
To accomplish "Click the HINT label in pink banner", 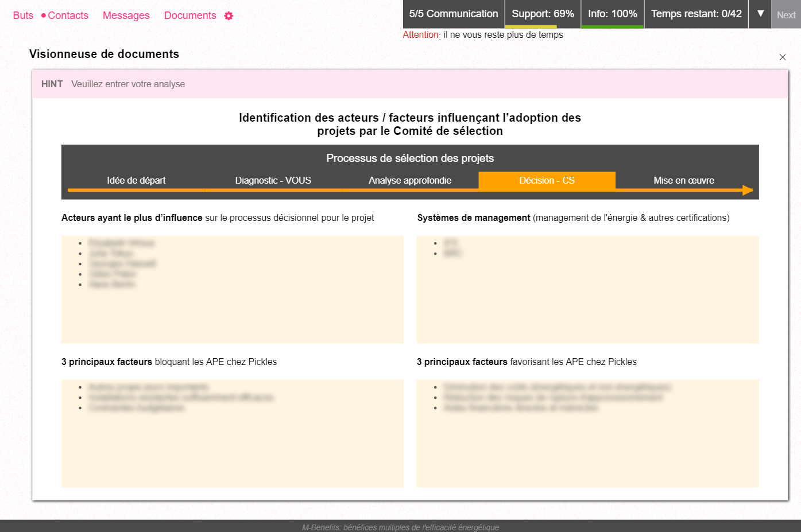I will 52,84.
